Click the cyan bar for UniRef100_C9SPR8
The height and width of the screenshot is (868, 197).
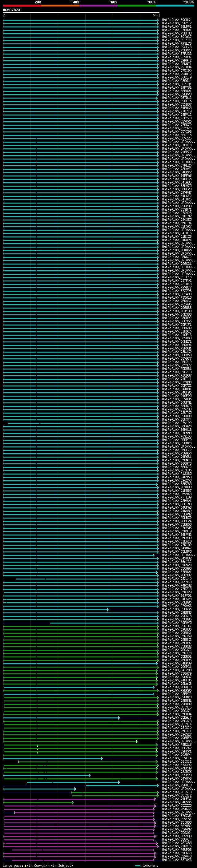point(47,776)
